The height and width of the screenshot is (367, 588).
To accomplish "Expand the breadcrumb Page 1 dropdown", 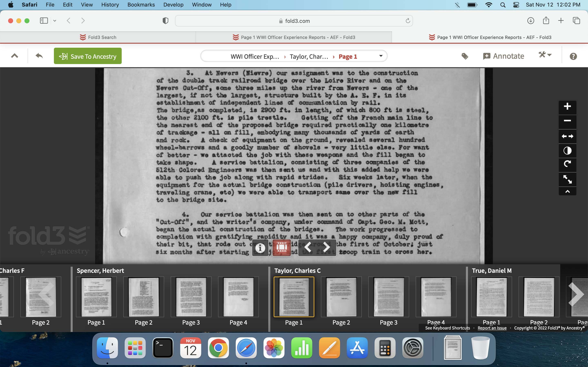I will [381, 56].
